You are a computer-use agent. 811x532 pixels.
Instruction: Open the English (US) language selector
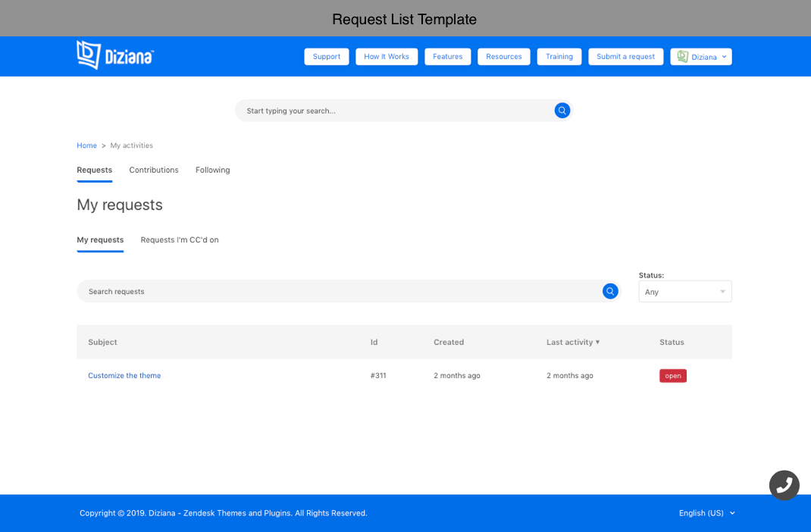pos(706,513)
